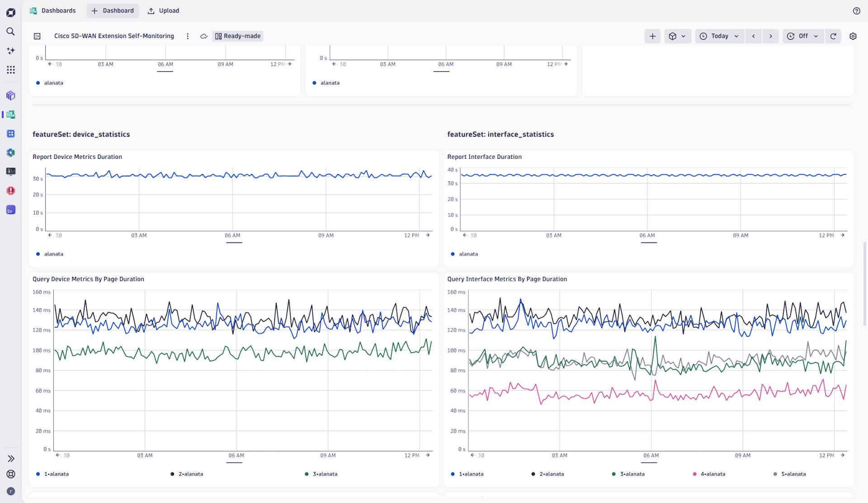868x503 pixels.
Task: Switch to the Ready-made tab
Action: (x=237, y=36)
